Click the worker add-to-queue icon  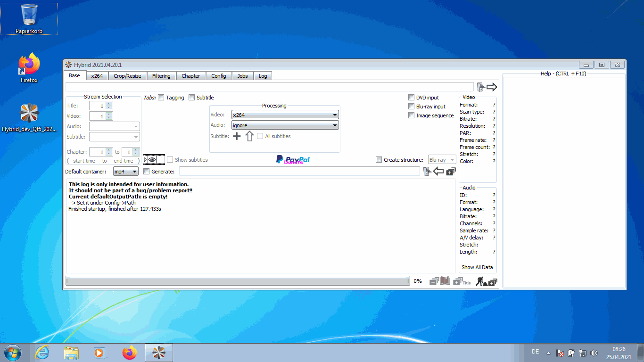coord(486,281)
